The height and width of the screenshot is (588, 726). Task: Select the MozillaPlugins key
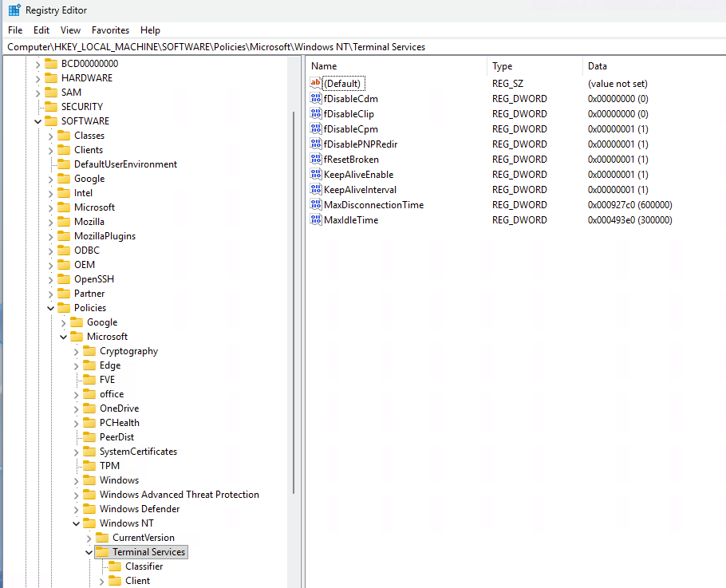point(105,235)
